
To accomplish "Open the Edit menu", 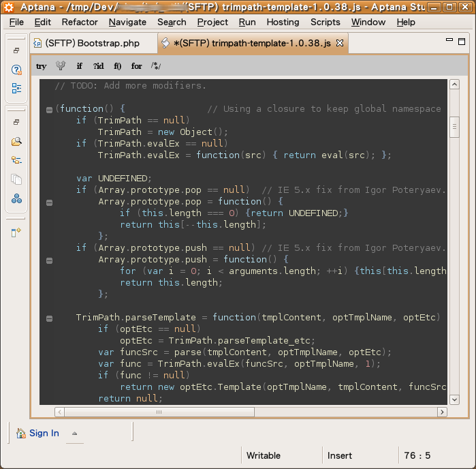I will coord(42,22).
